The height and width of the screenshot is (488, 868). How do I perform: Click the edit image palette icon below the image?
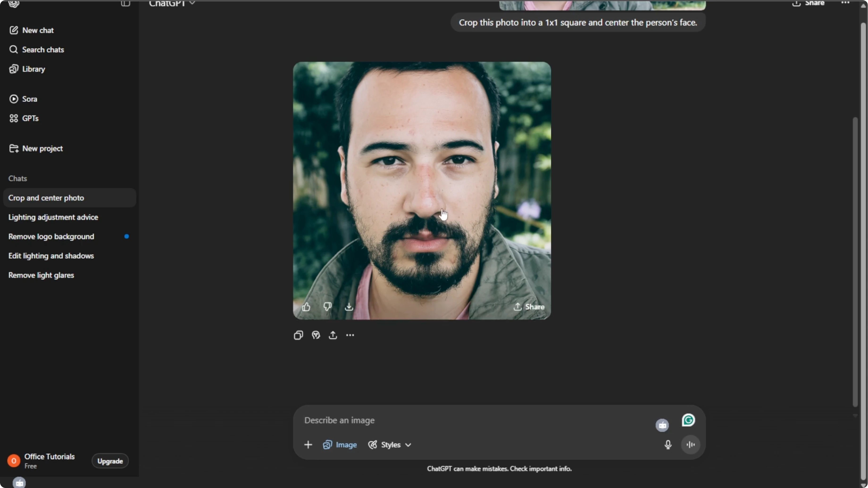316,335
